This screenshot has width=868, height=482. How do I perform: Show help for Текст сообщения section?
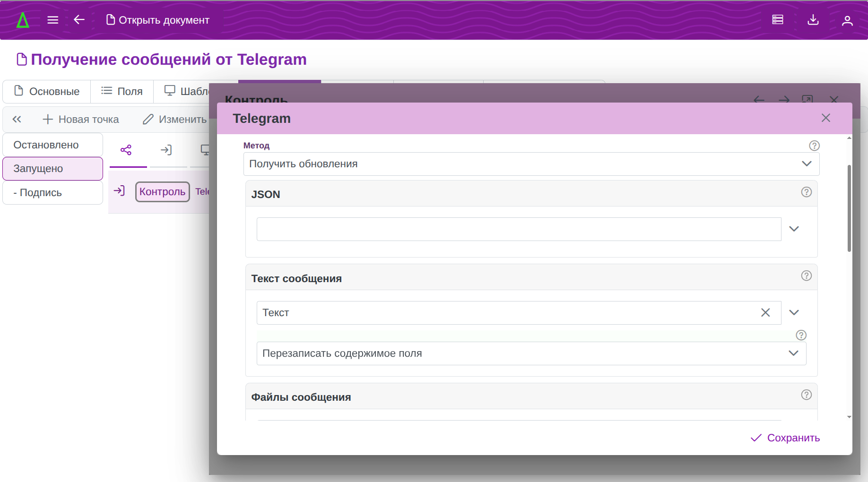point(807,276)
